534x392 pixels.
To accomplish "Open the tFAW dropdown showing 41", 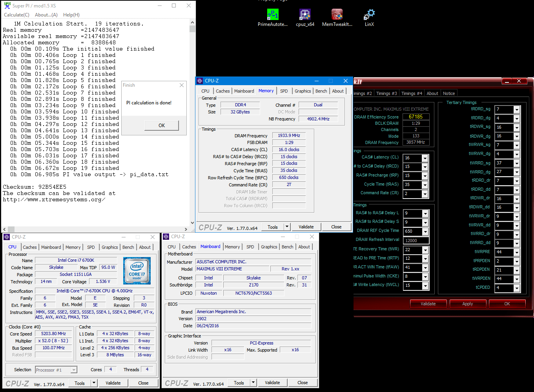I will (425, 268).
